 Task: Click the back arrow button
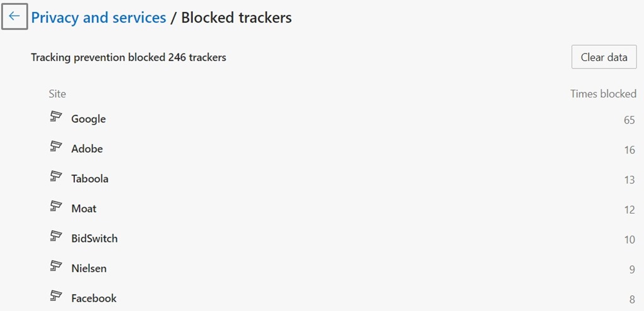point(14,17)
